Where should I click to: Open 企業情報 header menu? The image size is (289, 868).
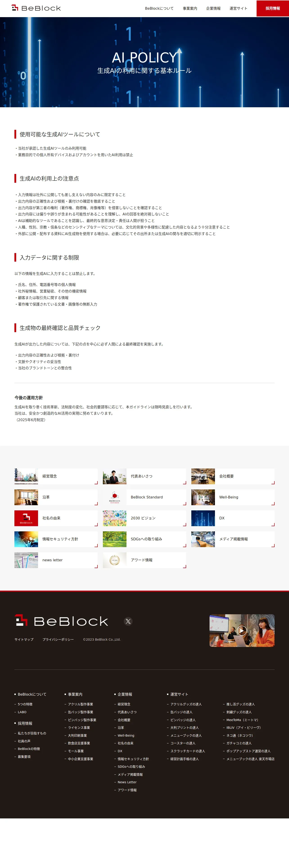coord(213,8)
